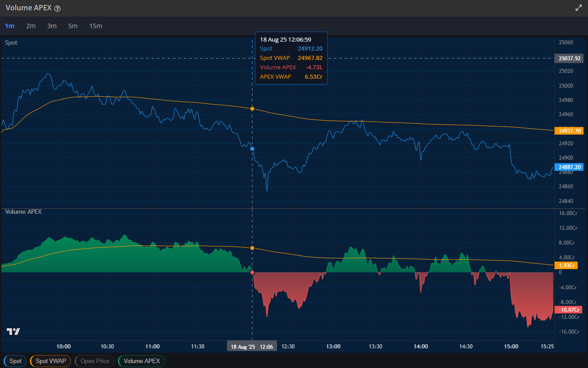Click the red -10.07Cr axis label
The height and width of the screenshot is (368, 588).
click(x=569, y=310)
